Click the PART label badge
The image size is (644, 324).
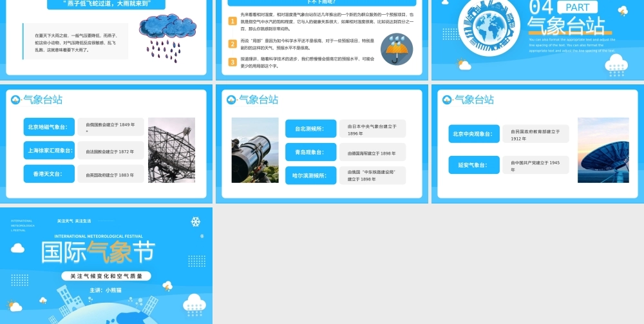point(578,7)
